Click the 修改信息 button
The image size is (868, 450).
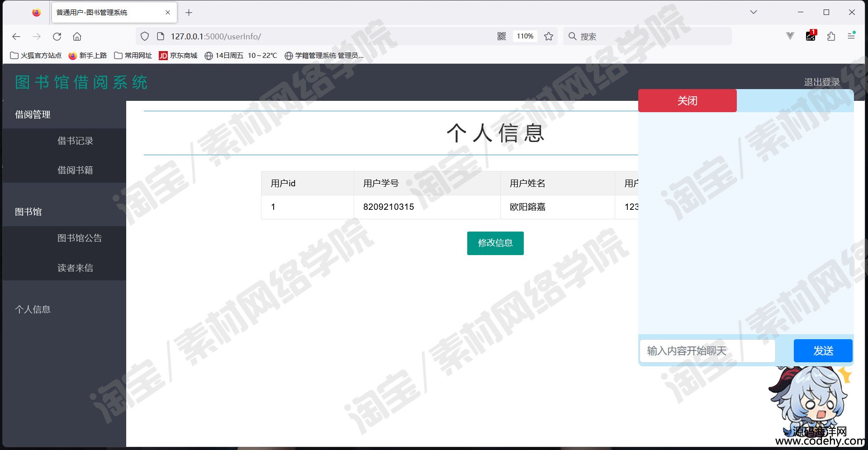495,243
